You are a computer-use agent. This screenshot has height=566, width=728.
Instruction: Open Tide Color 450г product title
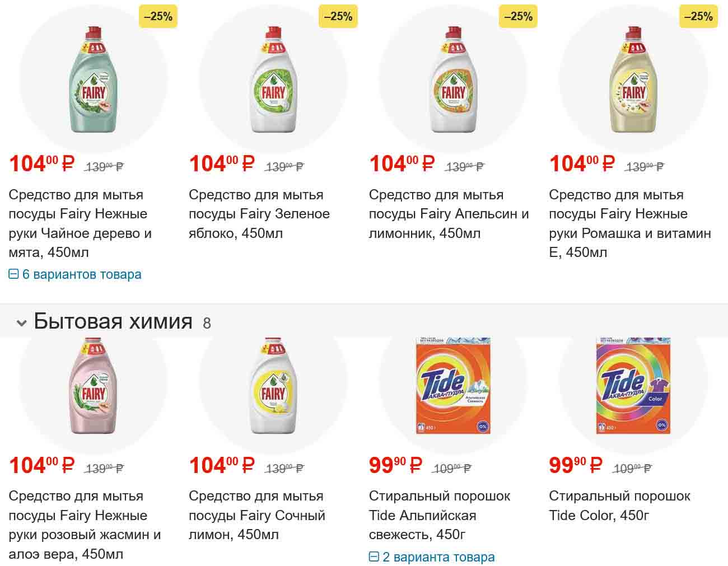pos(619,506)
